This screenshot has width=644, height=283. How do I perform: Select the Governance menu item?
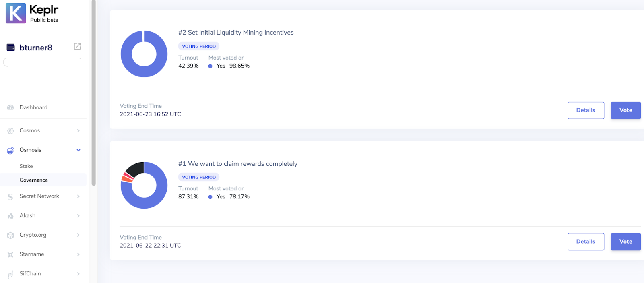34,180
